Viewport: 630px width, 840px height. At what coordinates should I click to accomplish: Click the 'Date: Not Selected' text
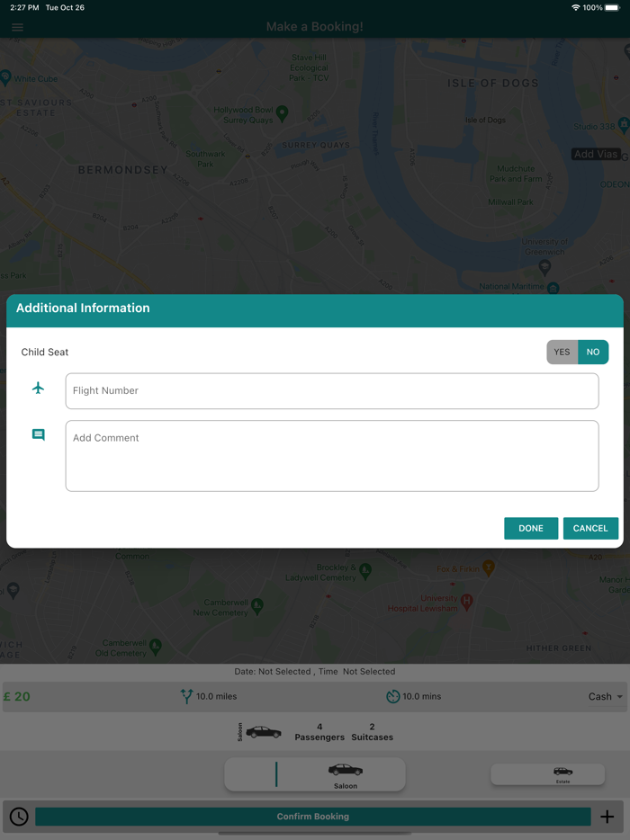pos(273,671)
